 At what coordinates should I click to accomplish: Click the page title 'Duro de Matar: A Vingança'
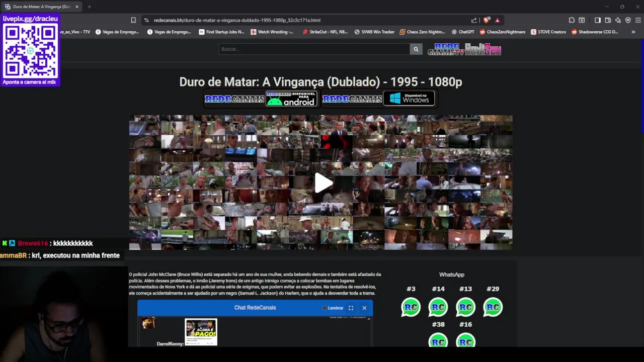[x=320, y=81]
